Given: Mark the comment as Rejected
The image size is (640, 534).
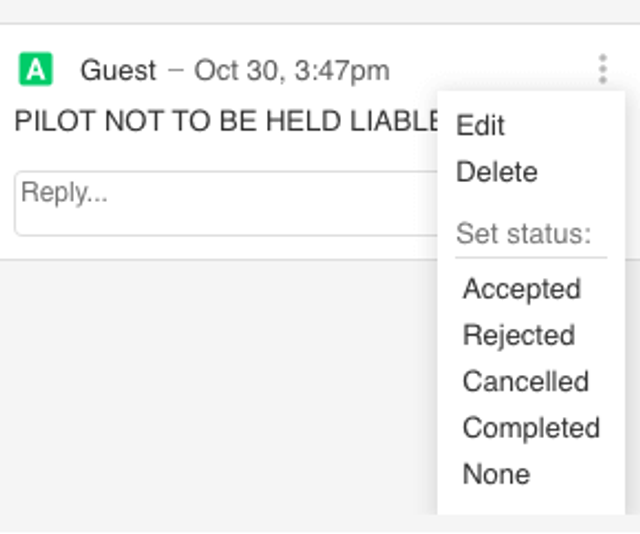Looking at the screenshot, I should [518, 335].
